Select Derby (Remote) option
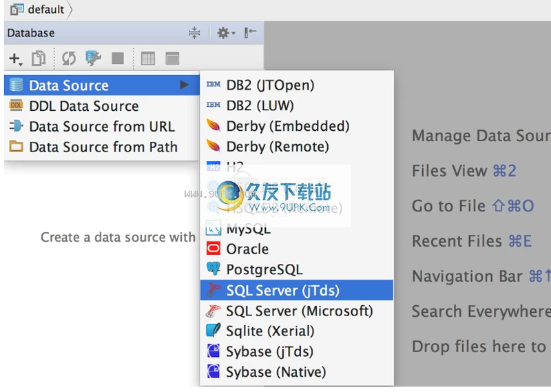Viewport: 551px width, 392px height. [x=297, y=146]
